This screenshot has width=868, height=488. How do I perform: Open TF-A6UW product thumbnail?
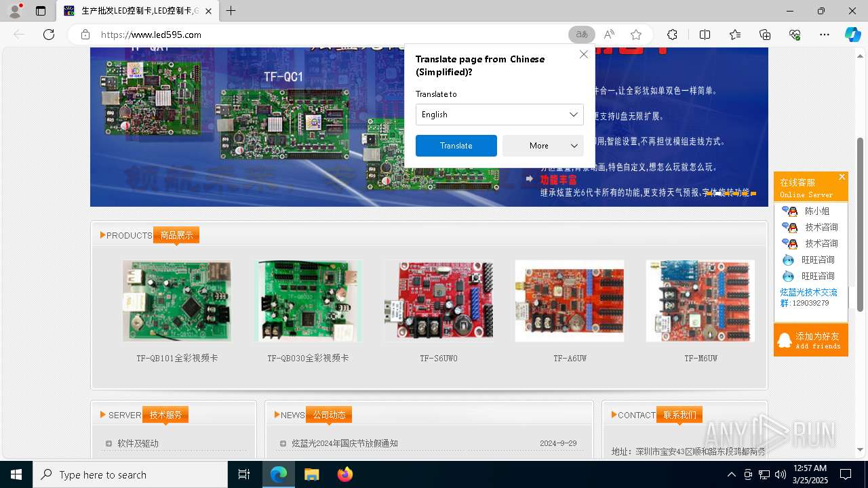coord(570,301)
